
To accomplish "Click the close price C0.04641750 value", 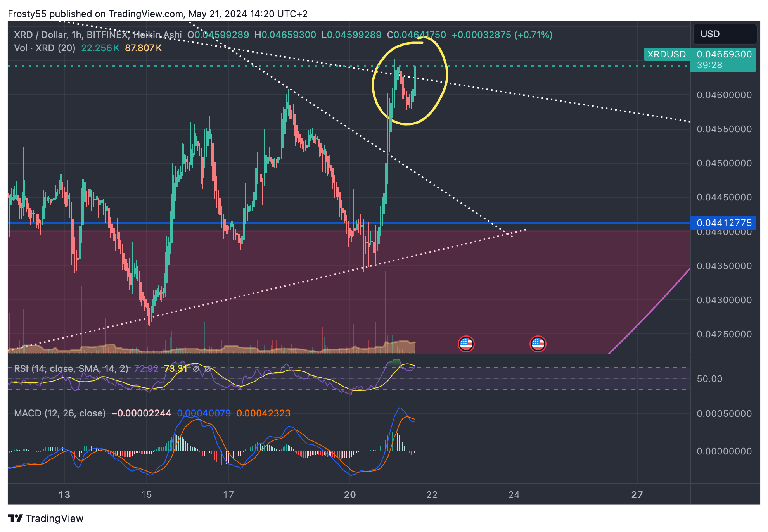I will (x=417, y=35).
